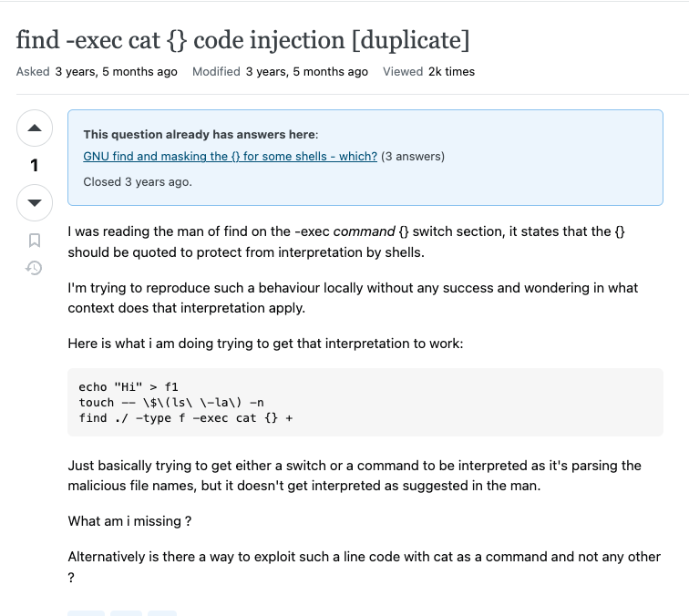Screen dimensions: 689x616
Task: Click the 'What am i missing ?' paragraph
Action: [129, 521]
